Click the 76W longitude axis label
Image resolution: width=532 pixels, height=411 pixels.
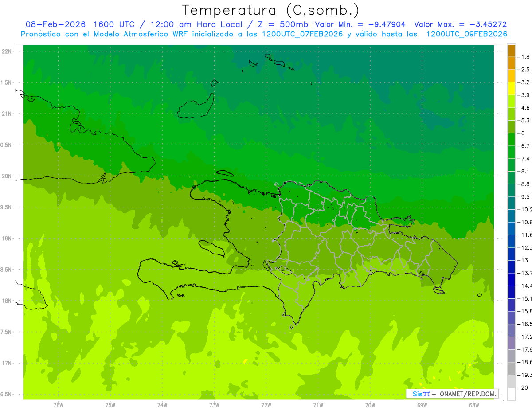(58, 405)
